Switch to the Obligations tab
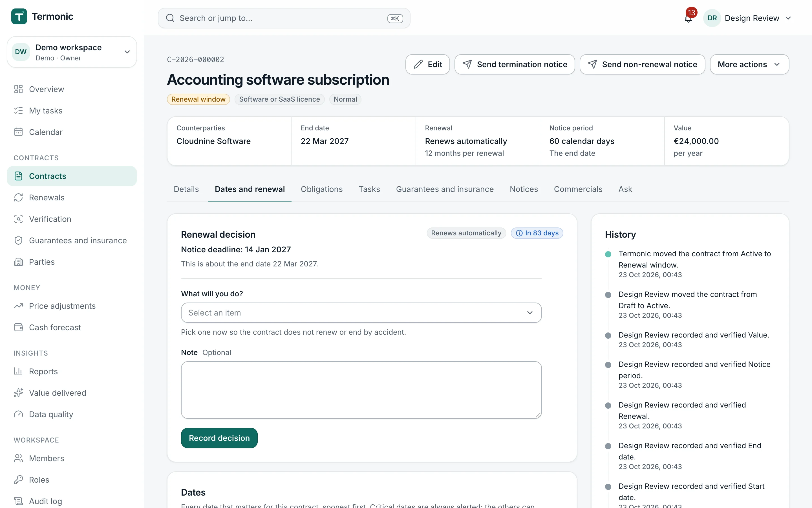The height and width of the screenshot is (508, 812). pyautogui.click(x=321, y=189)
